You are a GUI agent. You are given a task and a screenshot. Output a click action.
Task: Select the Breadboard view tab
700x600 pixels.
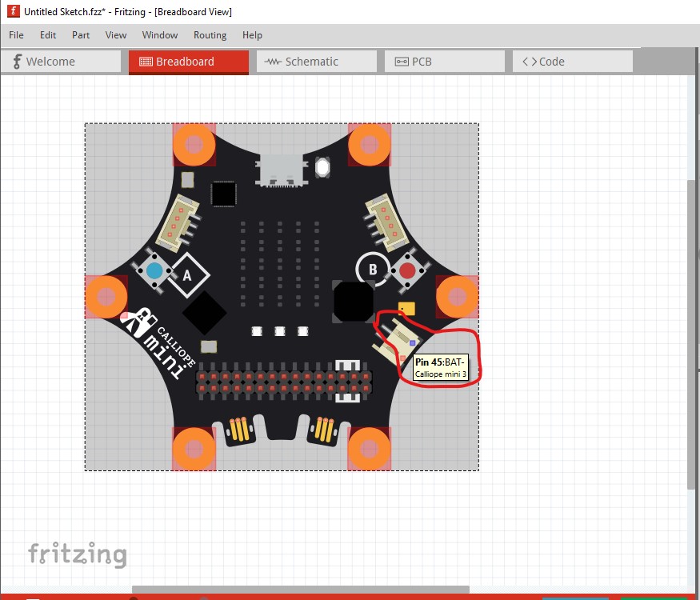coord(188,62)
